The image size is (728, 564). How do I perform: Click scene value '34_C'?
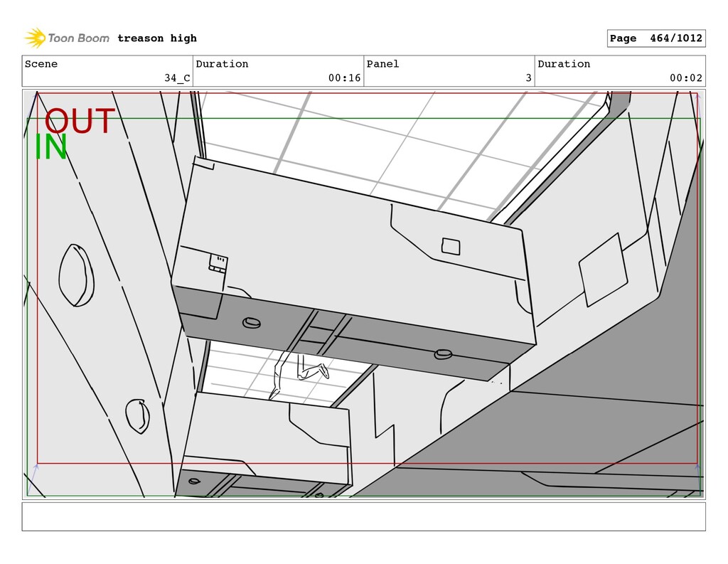click(177, 78)
